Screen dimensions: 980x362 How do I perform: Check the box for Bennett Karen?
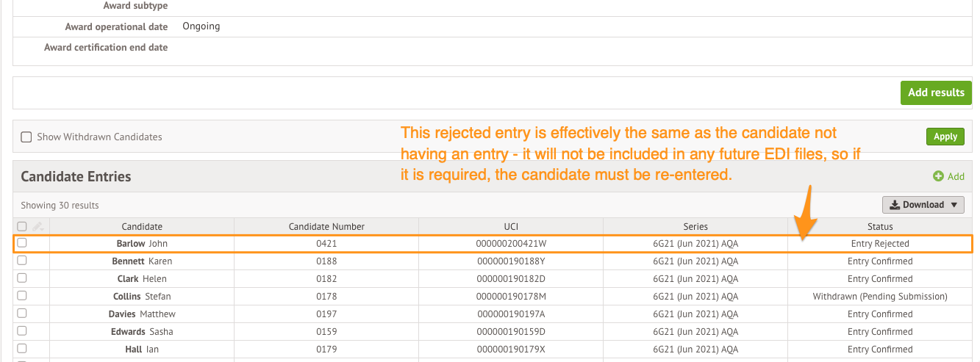[x=22, y=261]
